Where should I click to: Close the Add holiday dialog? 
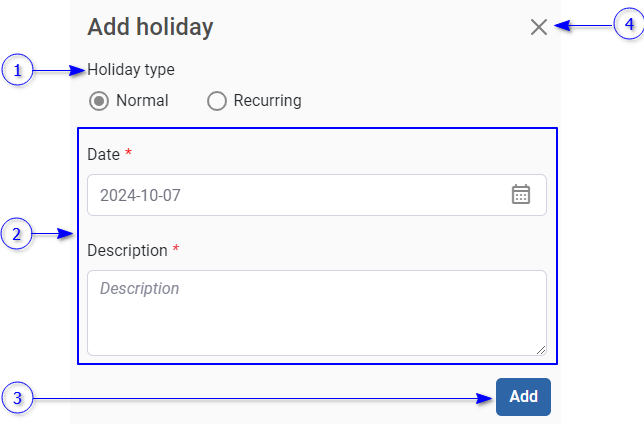539,27
